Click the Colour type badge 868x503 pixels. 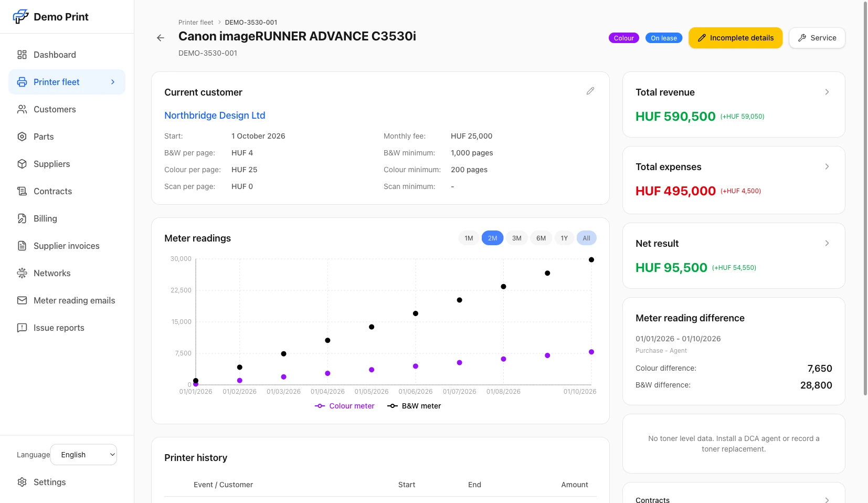(x=623, y=38)
